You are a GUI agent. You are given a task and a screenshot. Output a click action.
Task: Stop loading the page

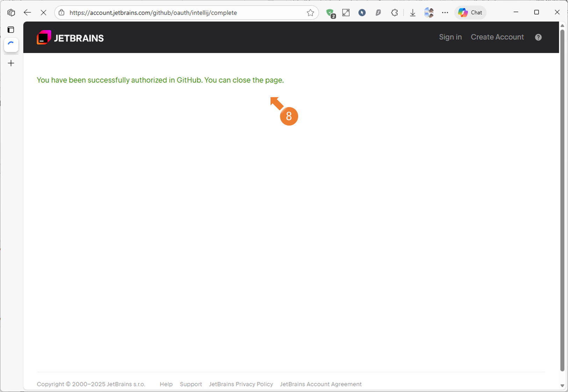pos(43,13)
